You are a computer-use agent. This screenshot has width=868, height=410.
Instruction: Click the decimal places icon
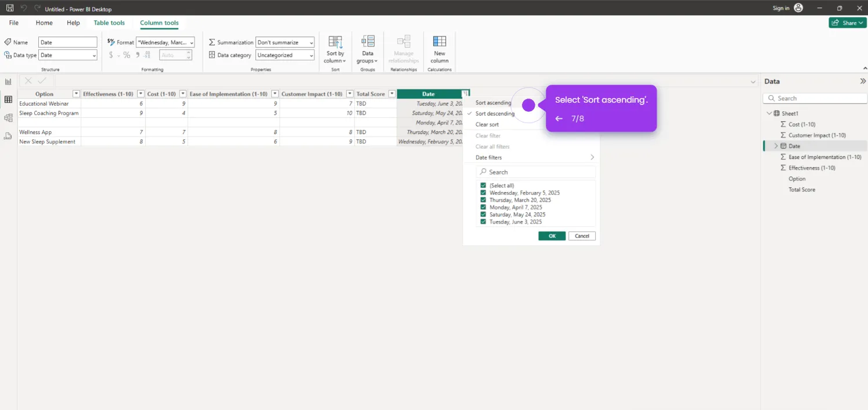tap(147, 55)
